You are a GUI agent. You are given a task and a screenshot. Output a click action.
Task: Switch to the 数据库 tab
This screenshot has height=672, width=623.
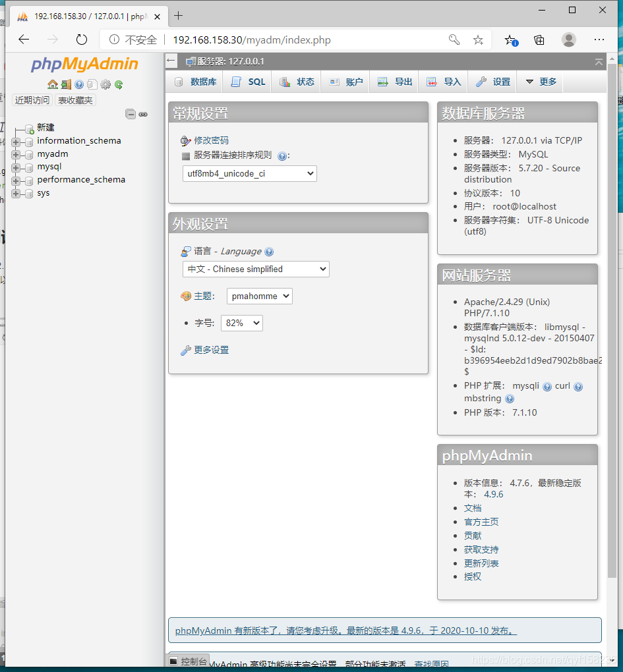[195, 82]
